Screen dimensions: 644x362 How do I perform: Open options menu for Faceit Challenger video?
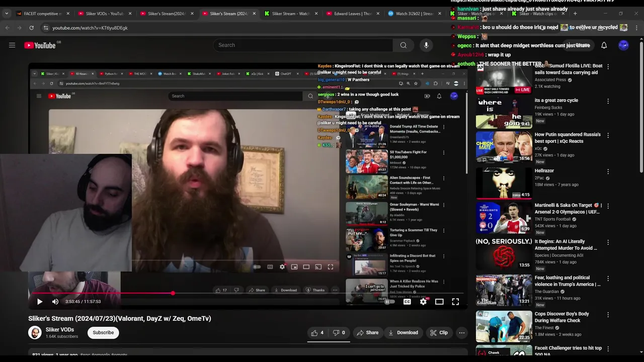[608, 349]
